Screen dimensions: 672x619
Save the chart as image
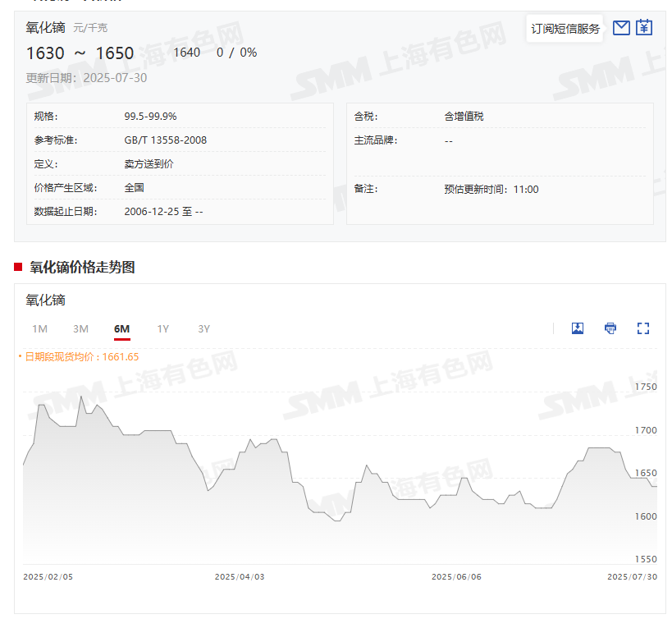[x=578, y=328]
